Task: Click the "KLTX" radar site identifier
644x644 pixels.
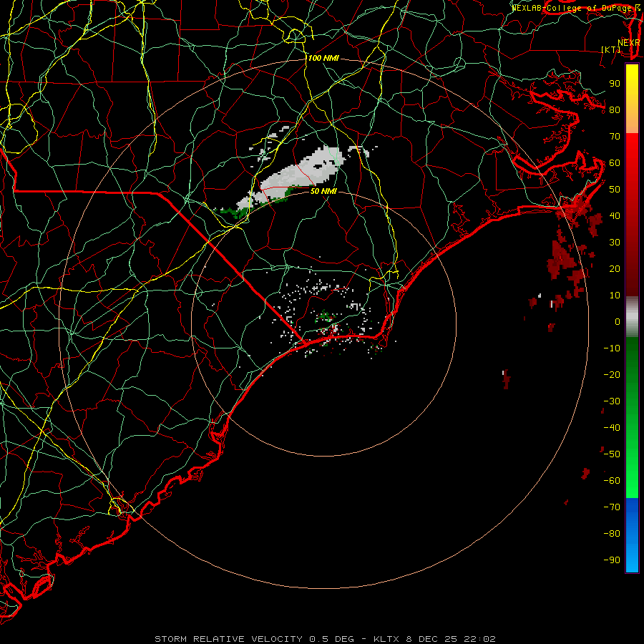Action: coord(386,639)
